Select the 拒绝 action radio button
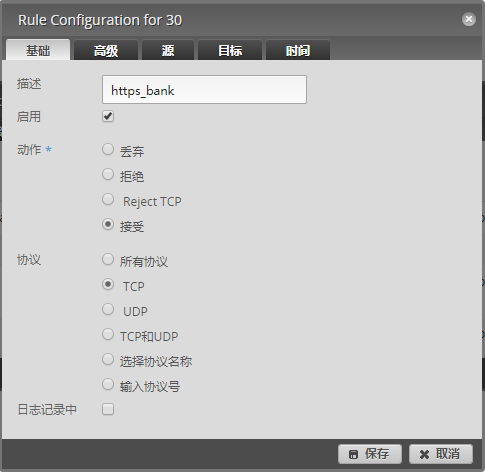 [x=108, y=174]
